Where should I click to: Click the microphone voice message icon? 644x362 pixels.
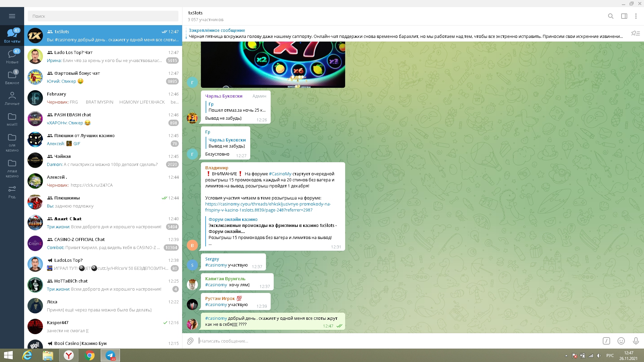636,341
